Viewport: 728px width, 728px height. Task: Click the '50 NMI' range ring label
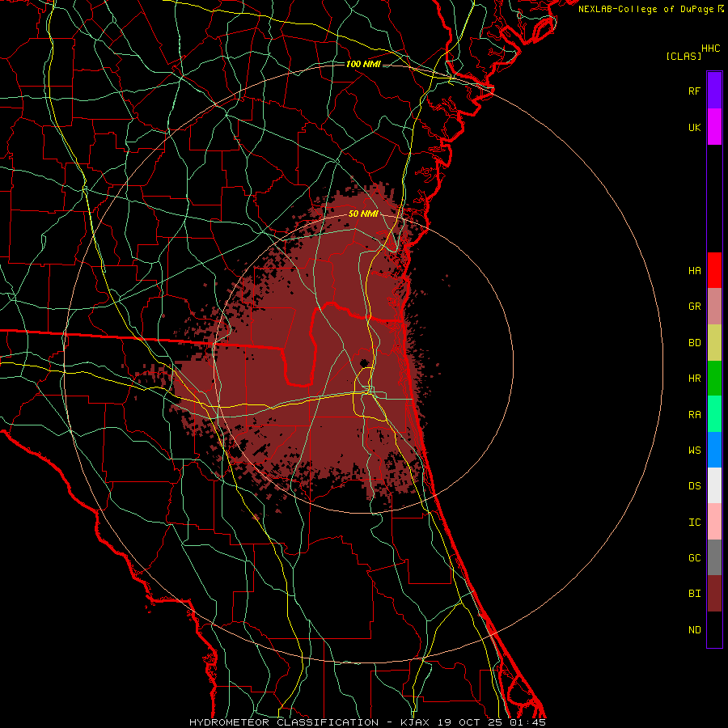coord(363,214)
